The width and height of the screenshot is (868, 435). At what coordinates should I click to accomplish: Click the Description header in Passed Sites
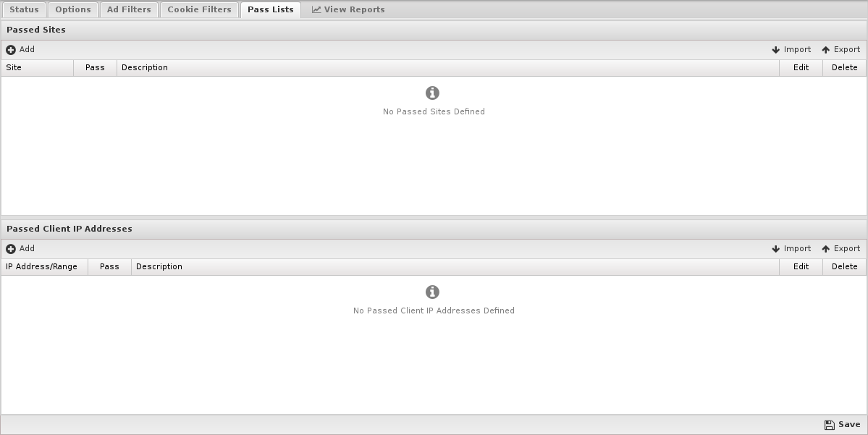point(448,67)
